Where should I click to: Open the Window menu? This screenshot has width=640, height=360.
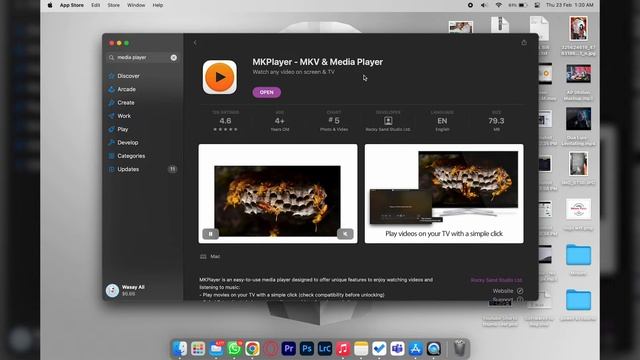click(136, 5)
